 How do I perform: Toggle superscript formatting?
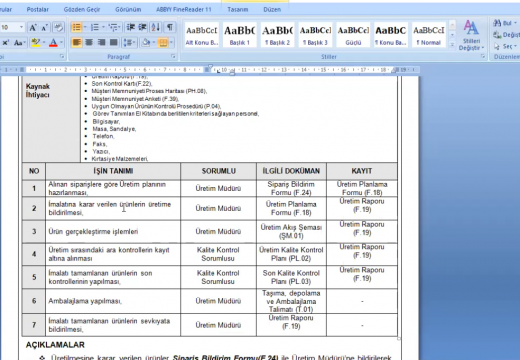tap(6, 43)
